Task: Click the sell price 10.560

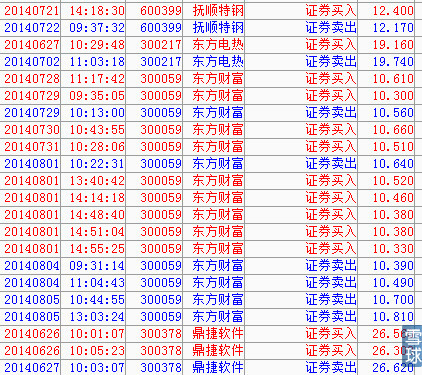Action: click(393, 113)
